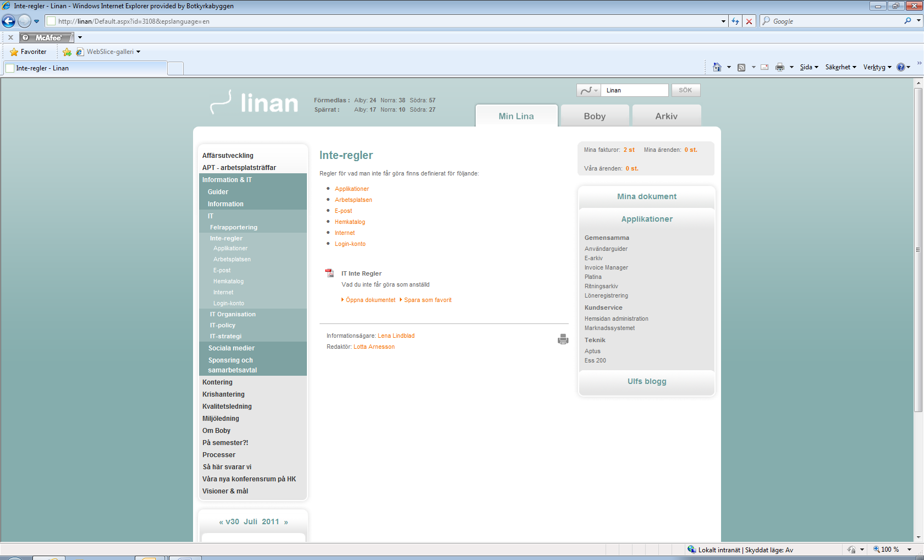The width and height of the screenshot is (924, 560).
Task: Open Google search provider dropdown arrow
Action: pyautogui.click(x=919, y=21)
